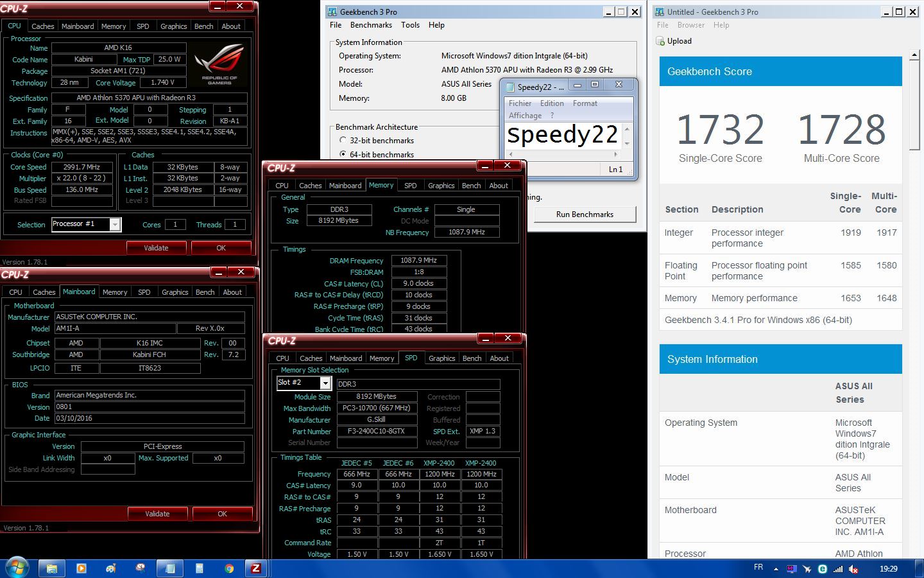Switch to SPD tab in top CPU-Z window

pyautogui.click(x=143, y=26)
